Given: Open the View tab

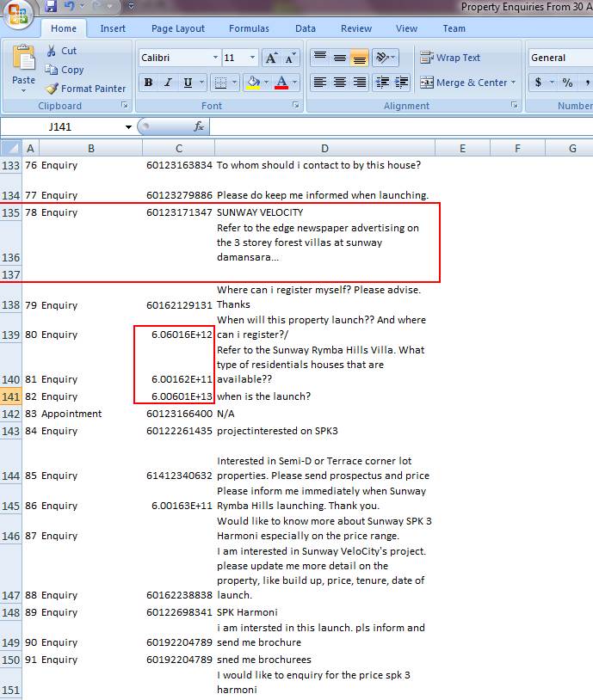Looking at the screenshot, I should pyautogui.click(x=406, y=28).
